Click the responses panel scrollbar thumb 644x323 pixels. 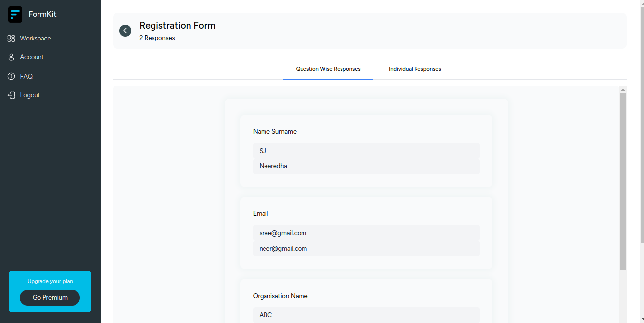tap(623, 181)
